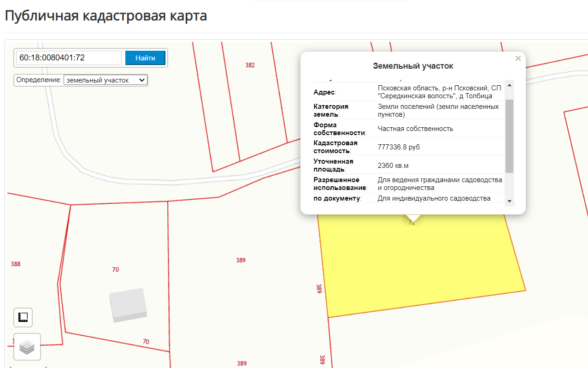The height and width of the screenshot is (368, 588).
Task: Click the Категория земель value text
Action: pos(438,110)
